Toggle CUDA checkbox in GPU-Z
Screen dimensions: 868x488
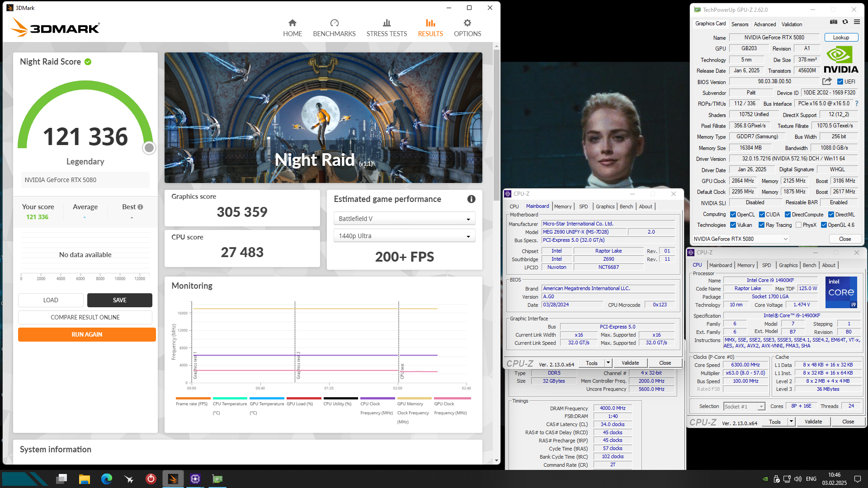tap(762, 215)
